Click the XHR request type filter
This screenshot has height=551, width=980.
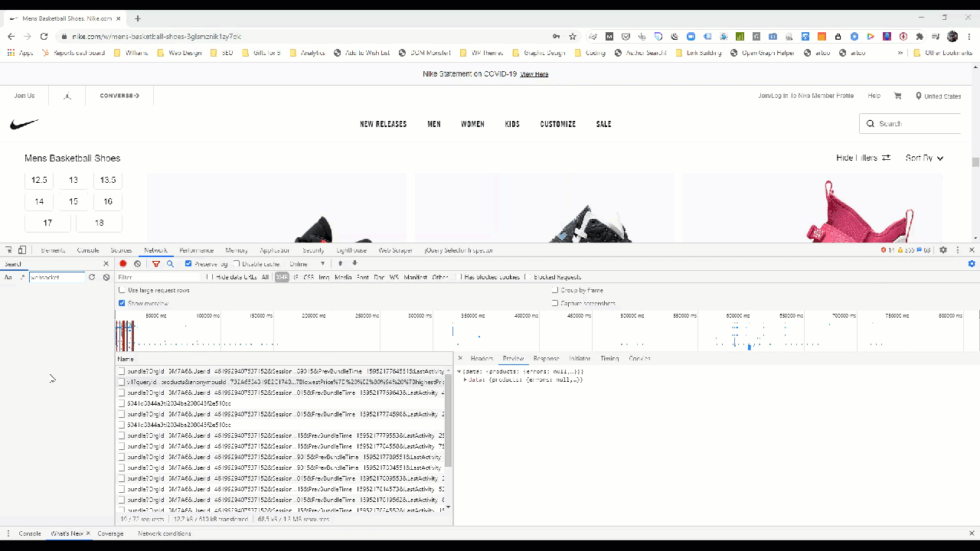pyautogui.click(x=282, y=277)
